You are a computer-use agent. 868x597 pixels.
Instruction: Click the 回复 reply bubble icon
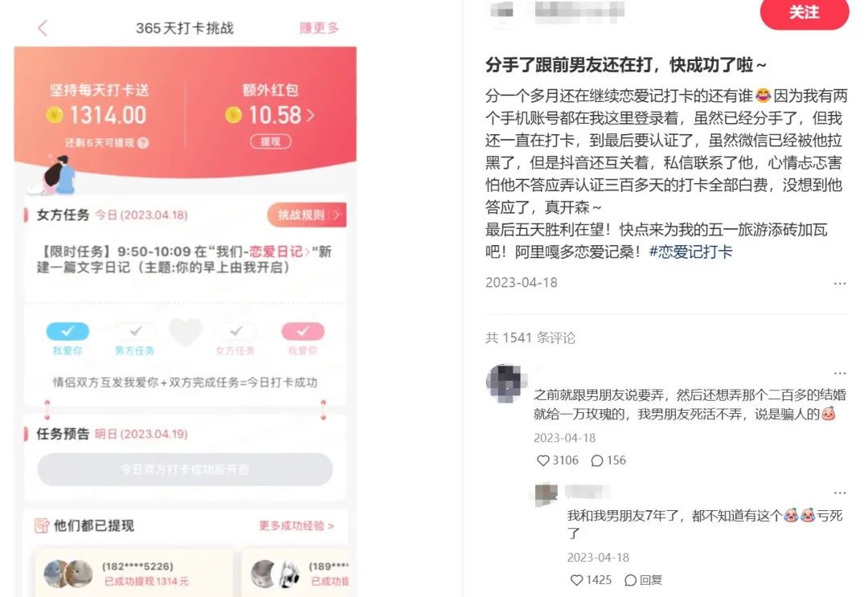coord(631,580)
